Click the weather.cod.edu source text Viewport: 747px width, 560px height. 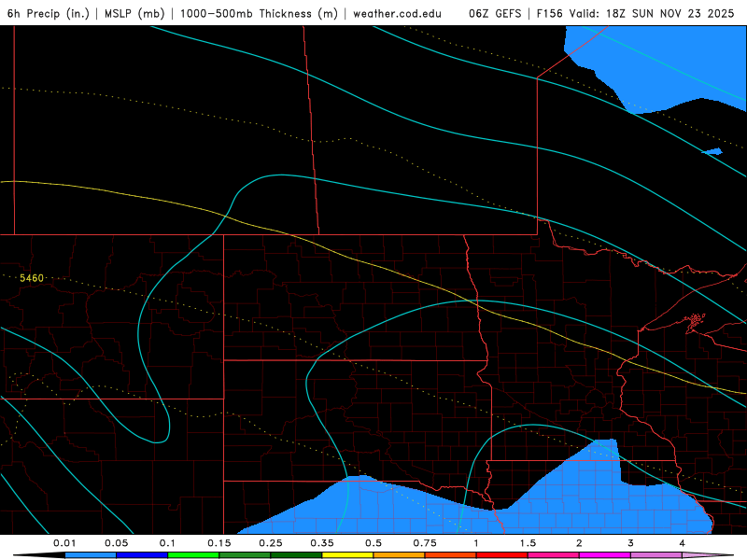click(x=397, y=13)
